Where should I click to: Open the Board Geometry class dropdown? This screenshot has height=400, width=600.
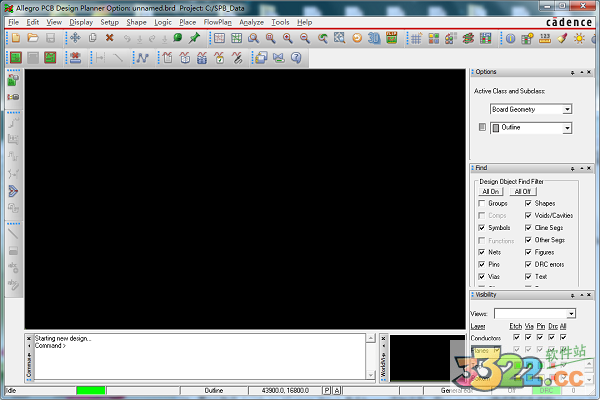tap(567, 109)
